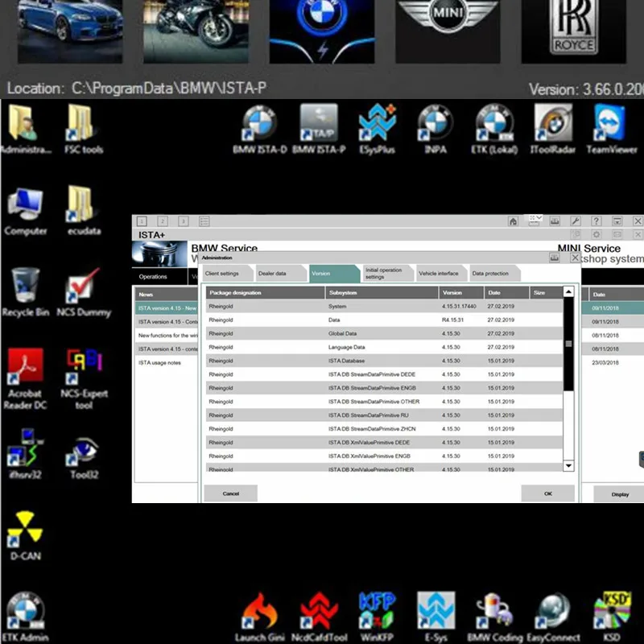This screenshot has width=644, height=644.
Task: Click the ISTA+ home icon
Action: pos(513,222)
